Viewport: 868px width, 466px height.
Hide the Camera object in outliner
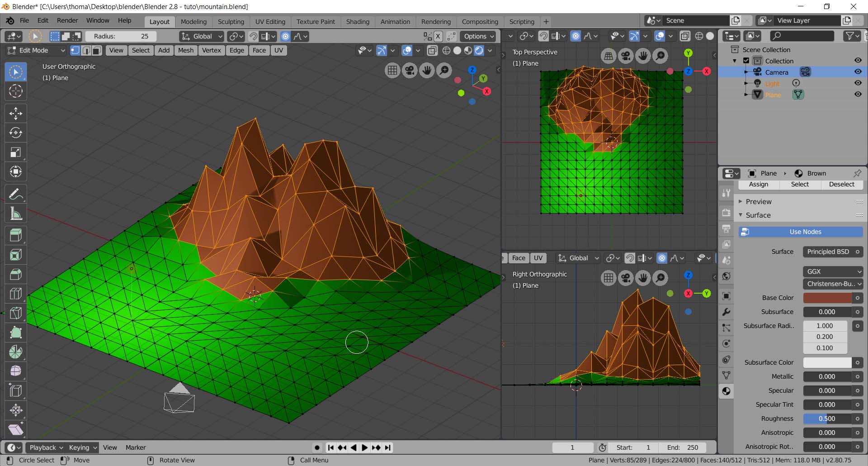tap(858, 72)
